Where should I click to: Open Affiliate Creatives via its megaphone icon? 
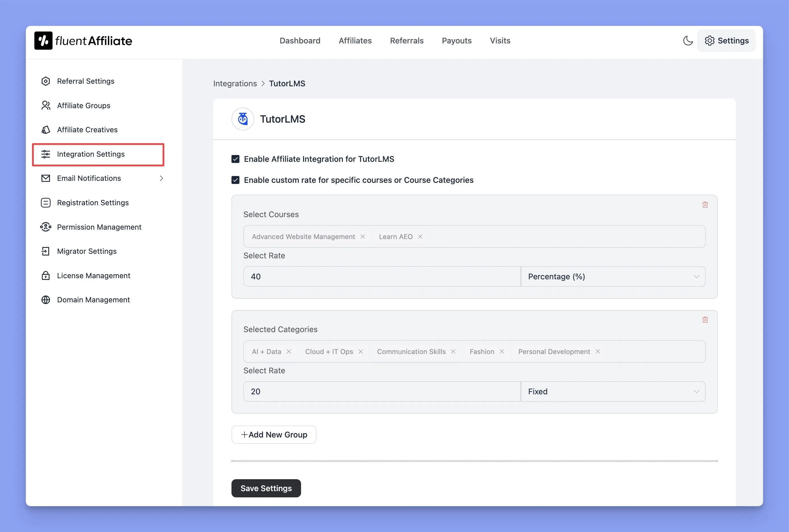[45, 130]
